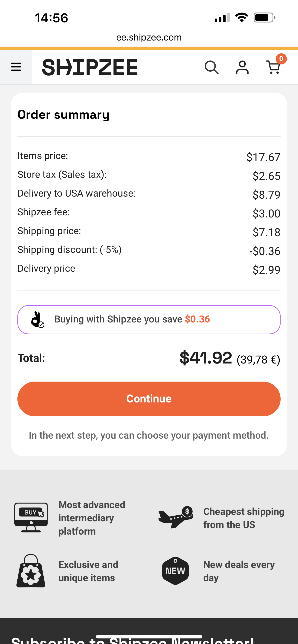Tap the shopping bag star icon
Viewport: 298px width, 644px height.
tap(31, 571)
